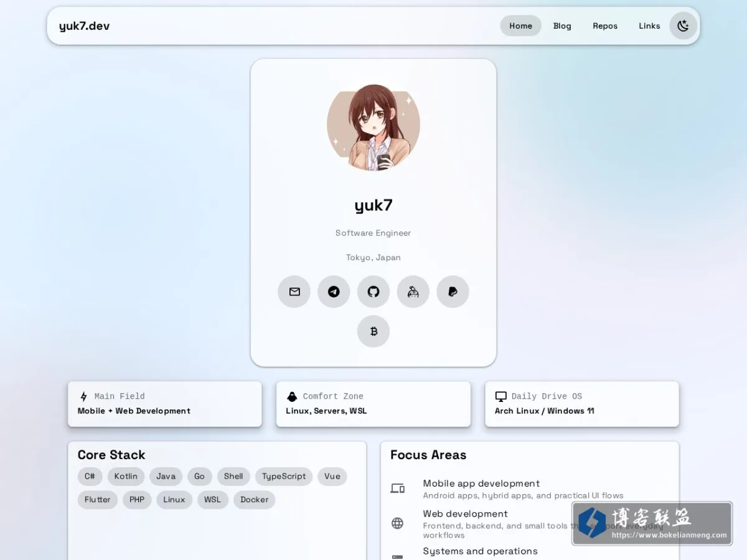Click the lightning bolt Main Field icon

pyautogui.click(x=83, y=396)
